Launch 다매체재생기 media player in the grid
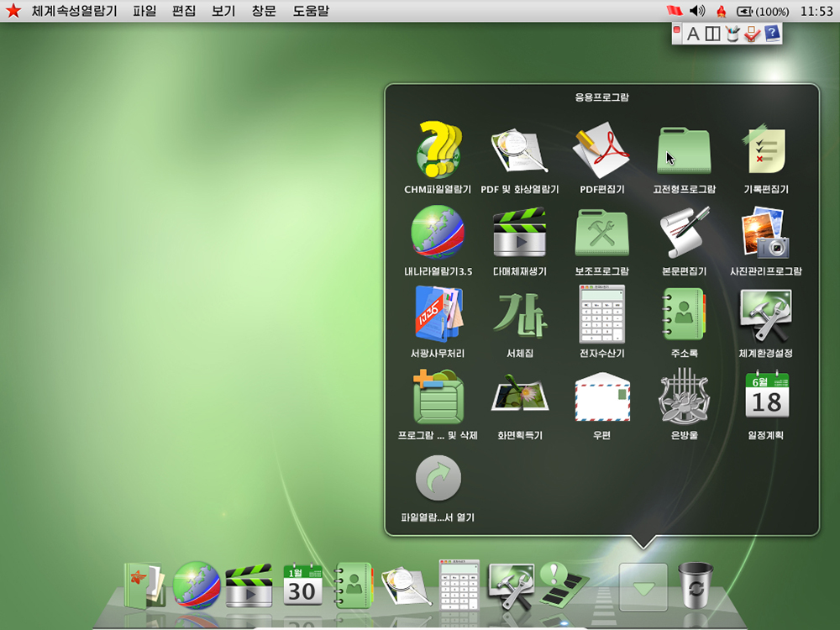The height and width of the screenshot is (630, 840). coord(520,232)
